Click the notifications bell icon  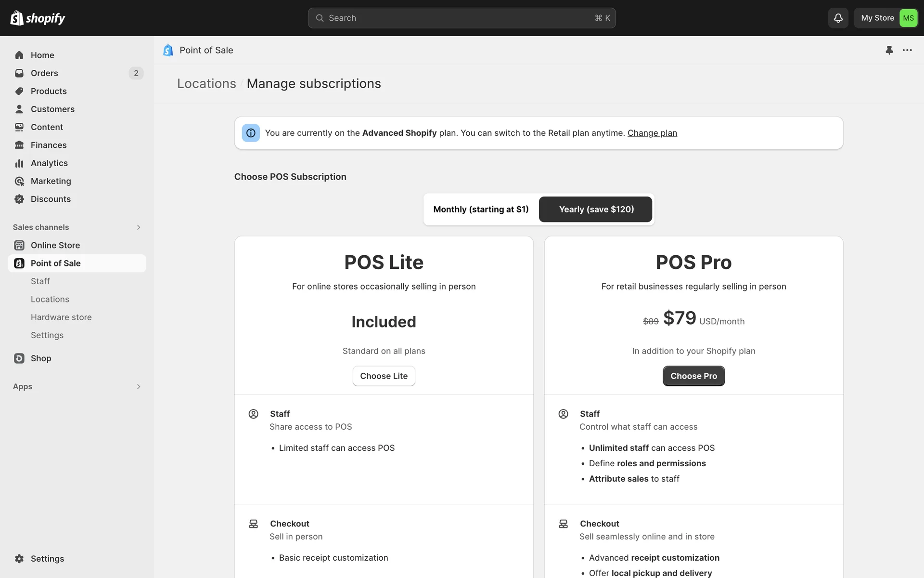click(838, 18)
